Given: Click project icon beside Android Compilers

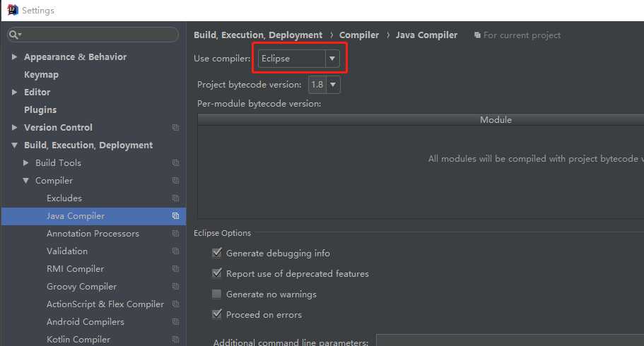Looking at the screenshot, I should pos(175,322).
